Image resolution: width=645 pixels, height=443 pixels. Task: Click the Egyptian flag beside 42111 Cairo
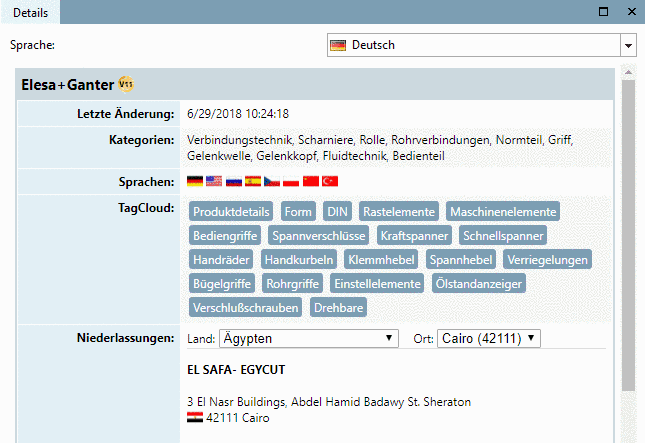tap(195, 417)
